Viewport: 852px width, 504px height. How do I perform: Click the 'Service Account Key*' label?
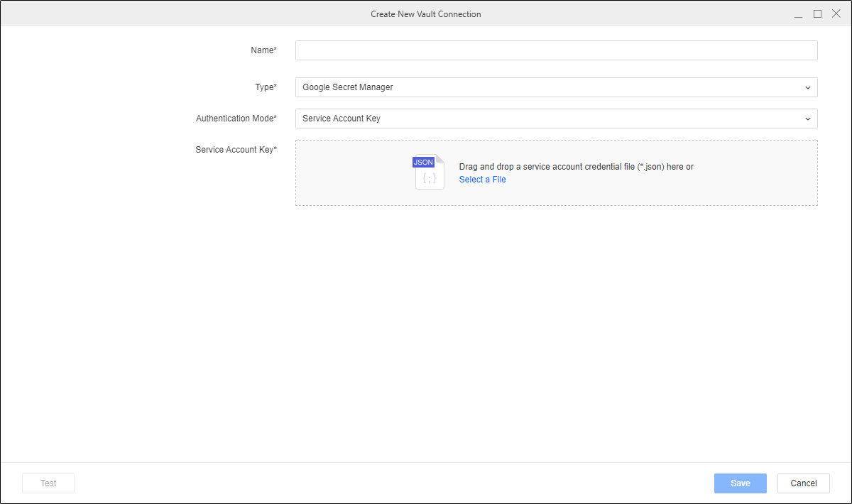coord(236,150)
